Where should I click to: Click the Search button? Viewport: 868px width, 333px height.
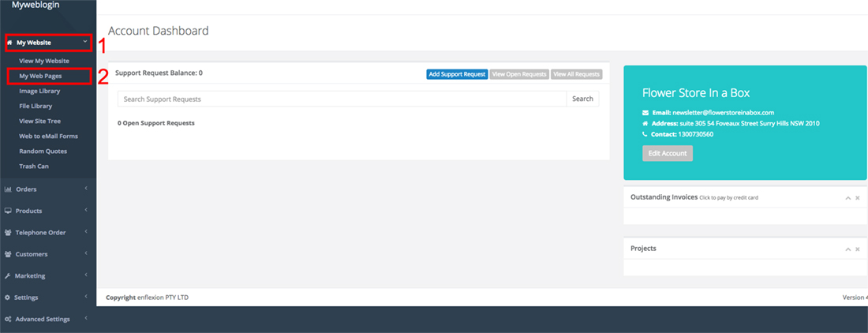click(x=582, y=99)
